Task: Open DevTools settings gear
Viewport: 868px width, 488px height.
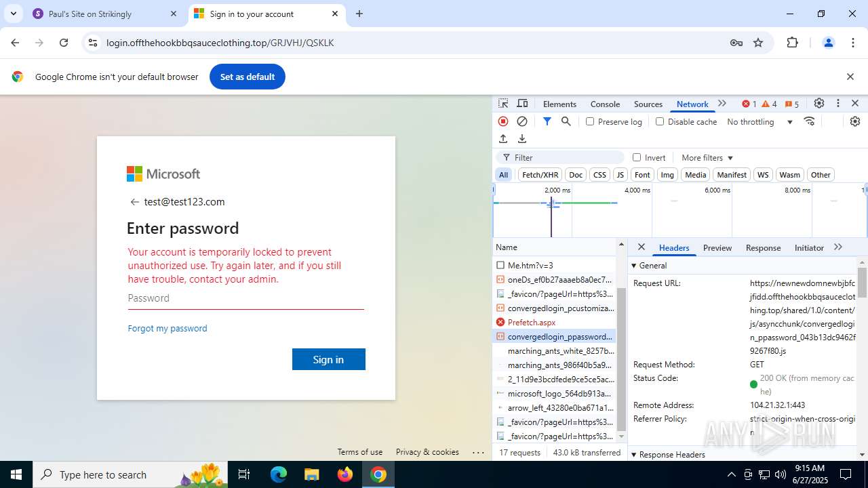Action: pyautogui.click(x=819, y=104)
